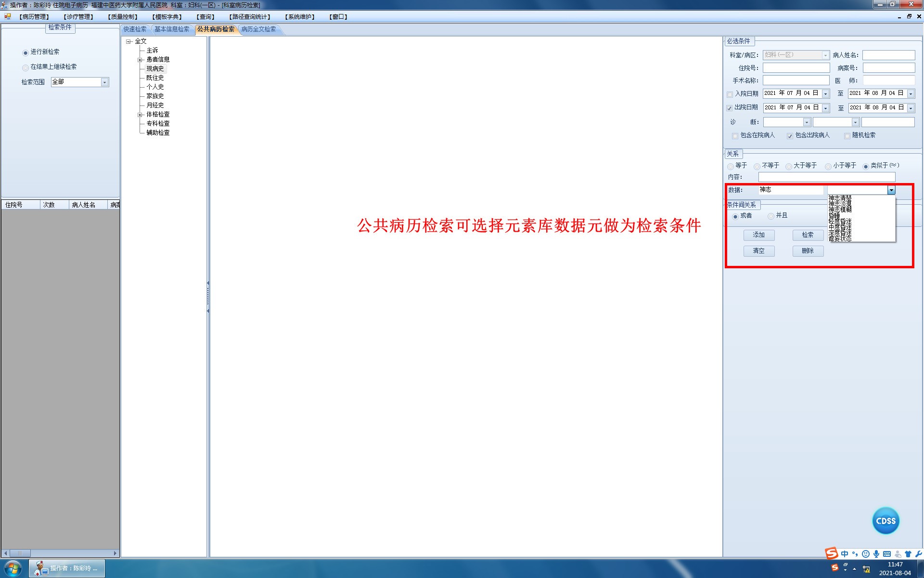This screenshot has width=924, height=578.
Task: Open the 检索范围 dropdown
Action: coord(104,82)
